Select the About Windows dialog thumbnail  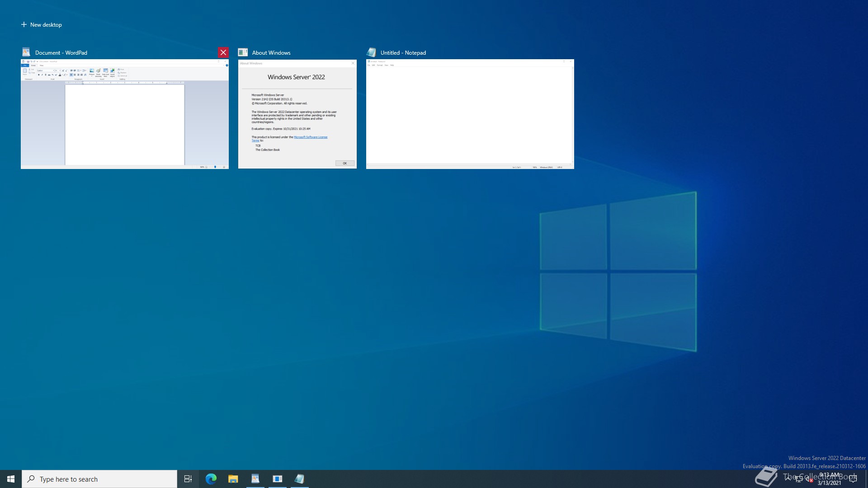(297, 114)
